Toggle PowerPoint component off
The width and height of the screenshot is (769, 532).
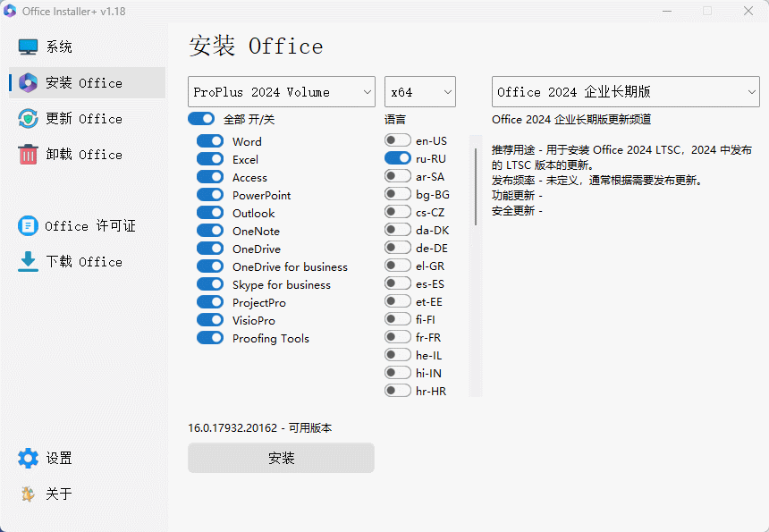click(210, 195)
